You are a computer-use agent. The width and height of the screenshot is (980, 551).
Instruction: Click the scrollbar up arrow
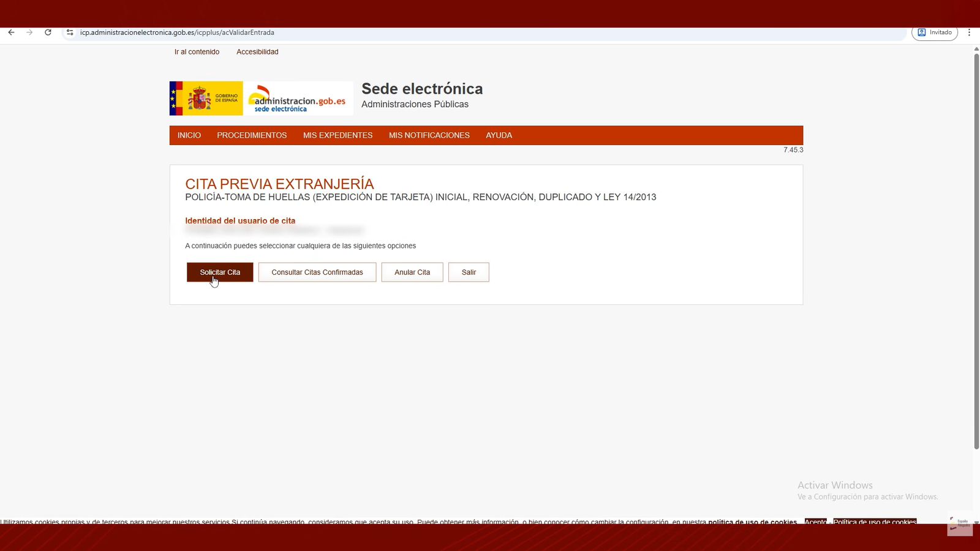pyautogui.click(x=976, y=48)
